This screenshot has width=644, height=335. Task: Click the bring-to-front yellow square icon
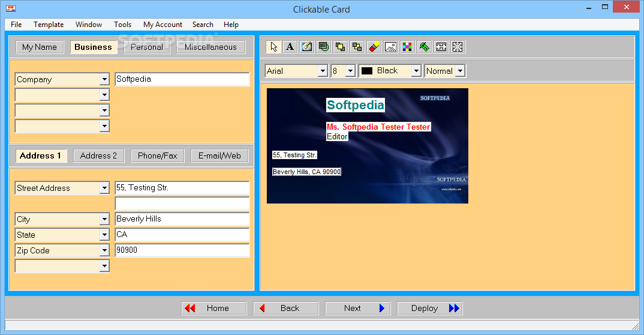click(340, 47)
